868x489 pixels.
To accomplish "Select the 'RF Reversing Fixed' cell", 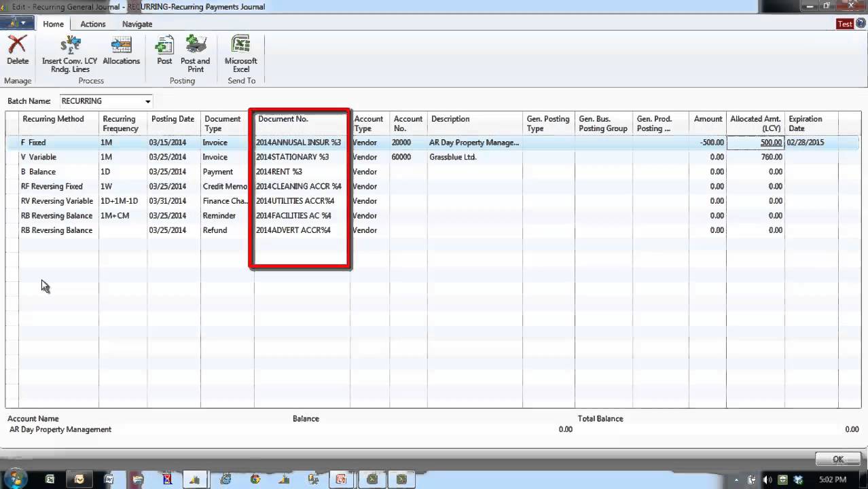I will click(58, 186).
